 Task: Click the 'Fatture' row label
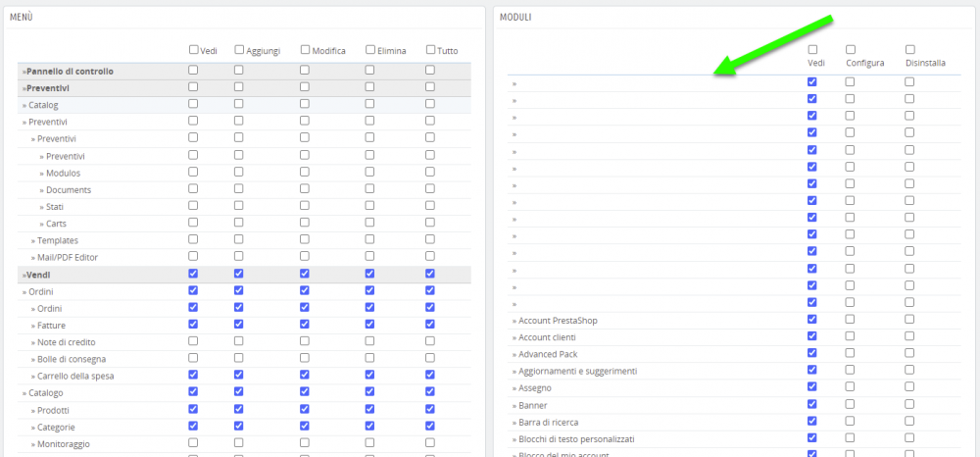(51, 325)
